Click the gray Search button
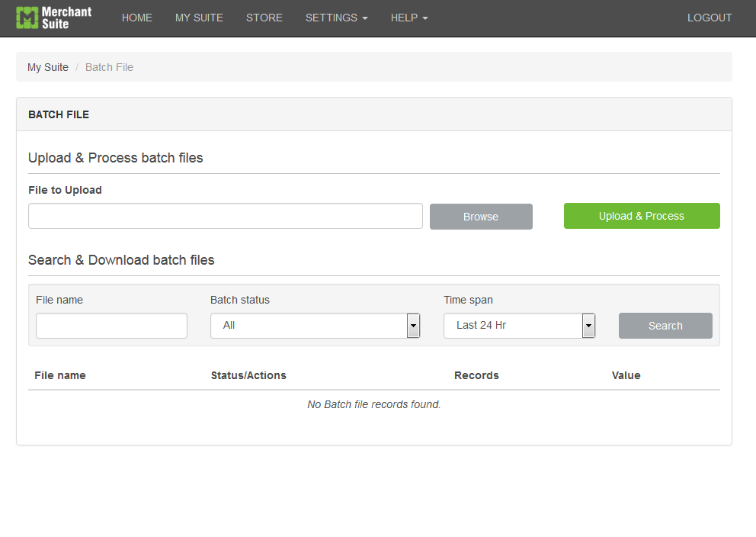Viewport: 756px width, 537px height. [665, 326]
